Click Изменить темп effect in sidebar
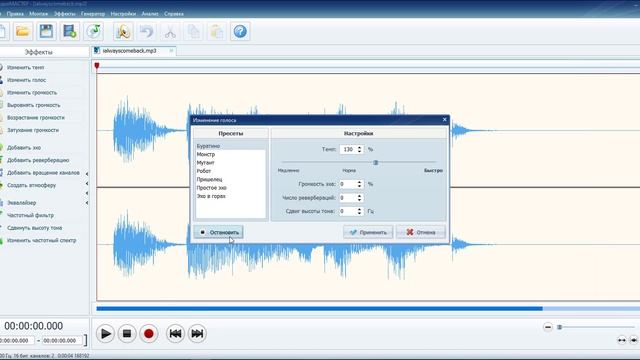The image size is (640, 360). tap(25, 67)
